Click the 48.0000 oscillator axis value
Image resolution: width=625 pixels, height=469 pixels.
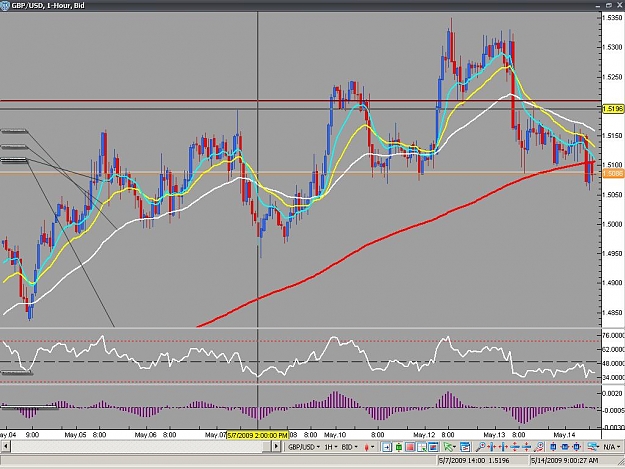(x=613, y=363)
